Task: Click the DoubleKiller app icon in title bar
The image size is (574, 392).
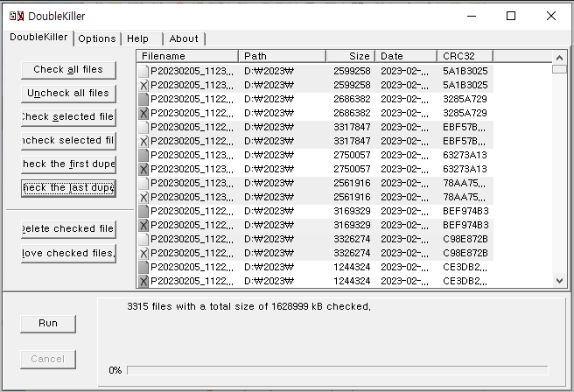Action: 17,16
